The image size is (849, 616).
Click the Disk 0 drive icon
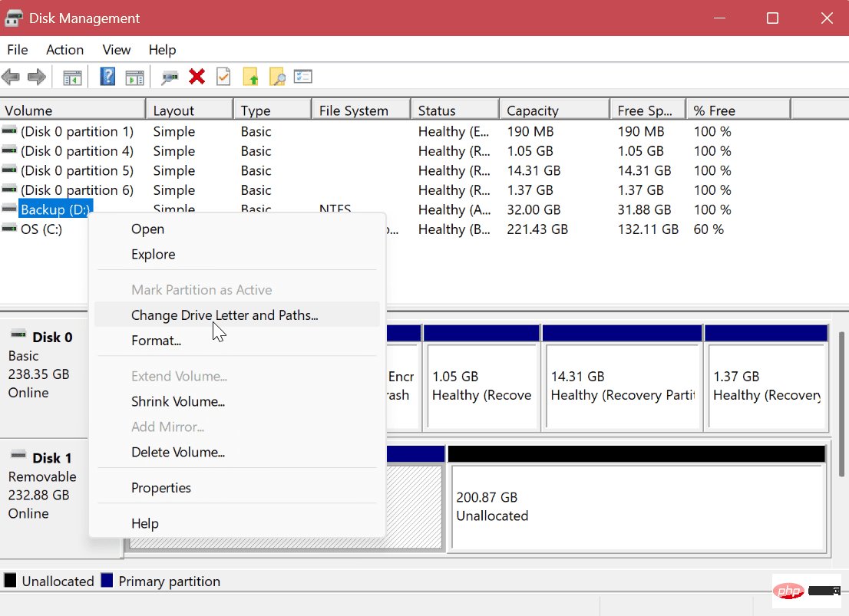[x=18, y=334]
